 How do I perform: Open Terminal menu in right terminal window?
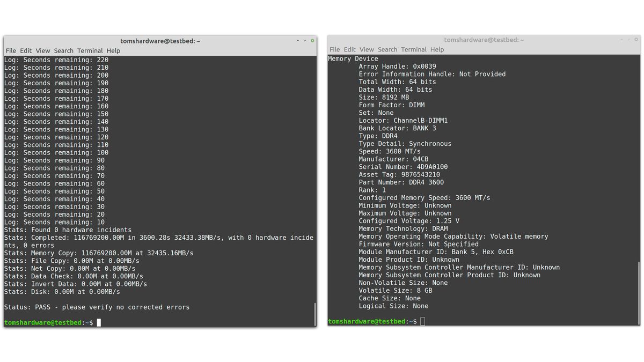(x=414, y=49)
